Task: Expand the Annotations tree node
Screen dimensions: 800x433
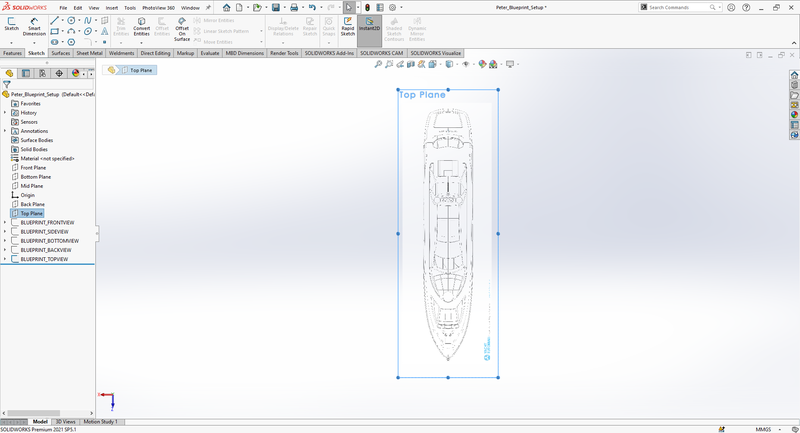Action: pyautogui.click(x=5, y=131)
